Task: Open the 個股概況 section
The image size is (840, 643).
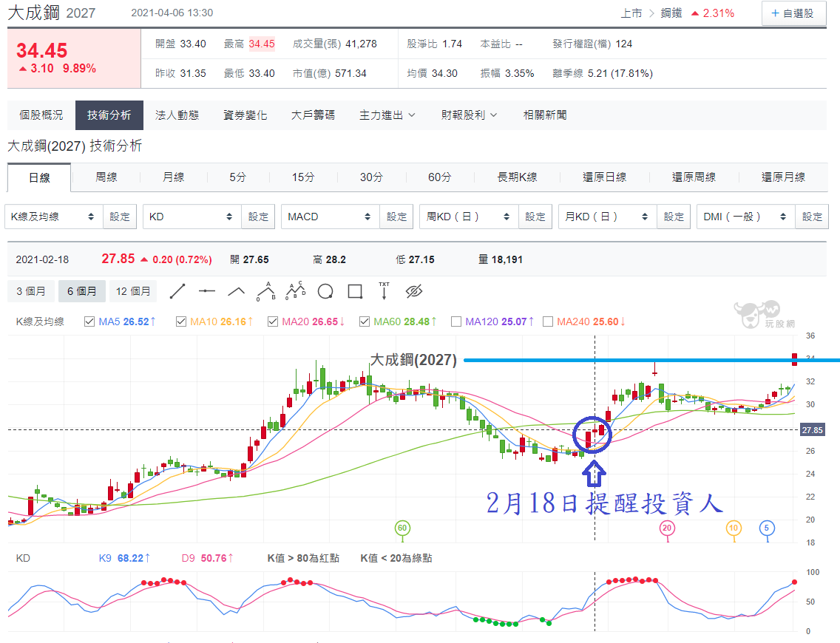Action: (41, 115)
